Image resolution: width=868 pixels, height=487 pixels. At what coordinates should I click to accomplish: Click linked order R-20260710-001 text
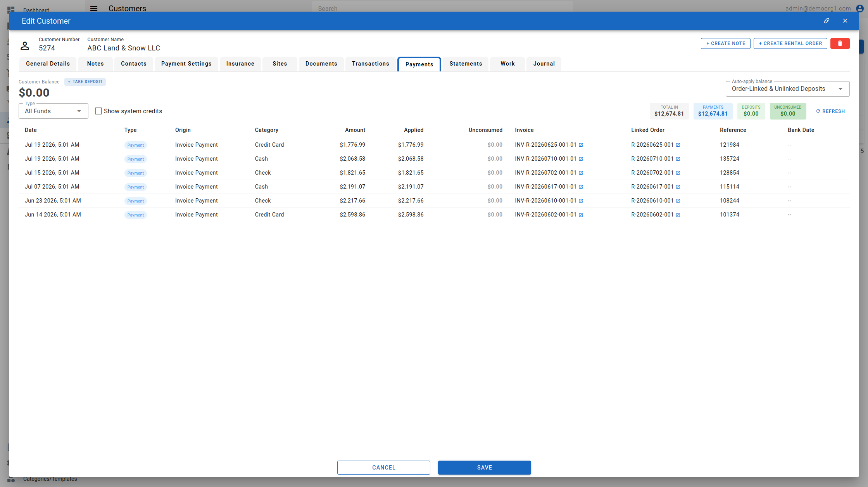652,159
